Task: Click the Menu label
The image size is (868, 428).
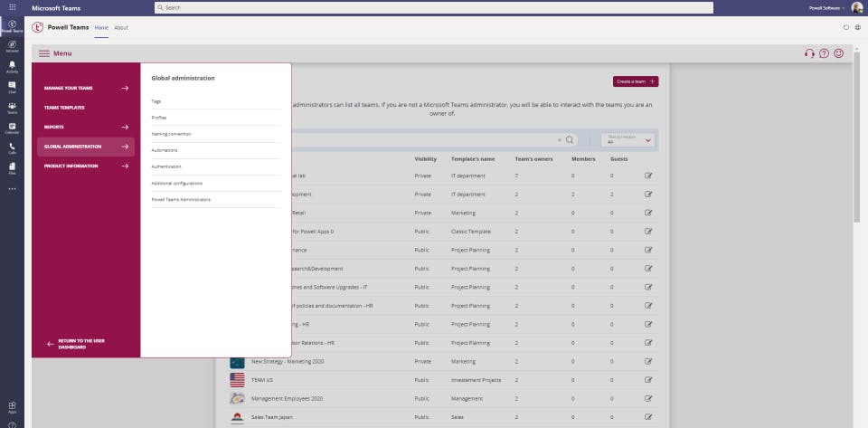Action: [x=62, y=53]
